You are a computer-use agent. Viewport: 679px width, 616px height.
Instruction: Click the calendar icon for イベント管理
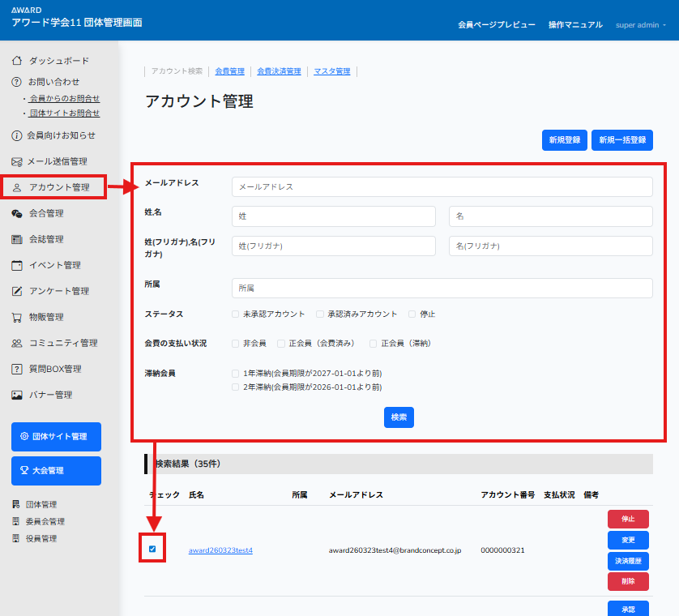(17, 265)
